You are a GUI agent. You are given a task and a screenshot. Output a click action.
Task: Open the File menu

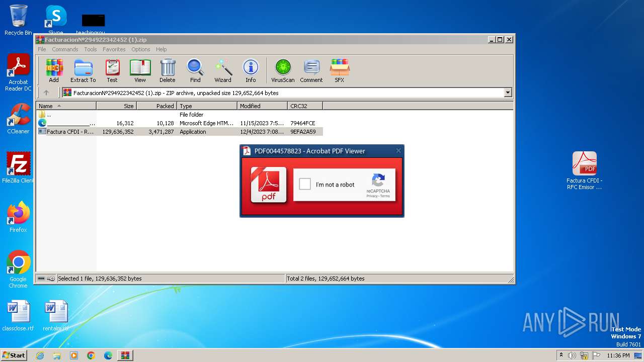[x=42, y=49]
